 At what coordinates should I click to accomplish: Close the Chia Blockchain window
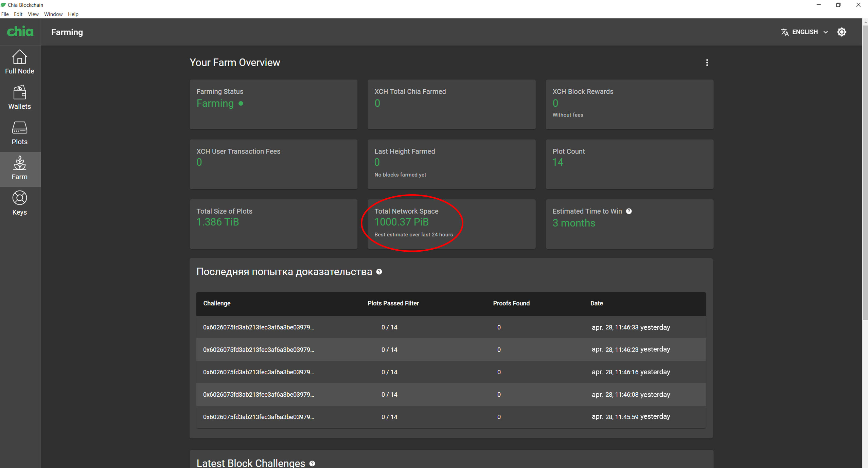[x=858, y=5]
